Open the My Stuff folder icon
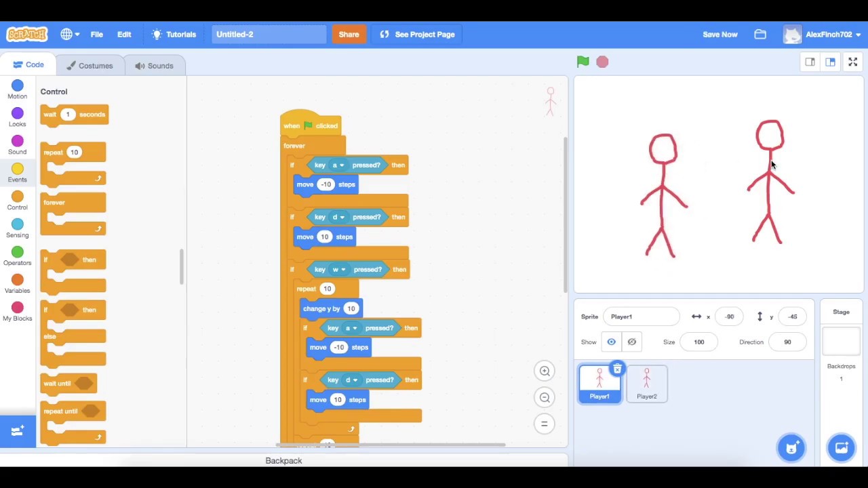This screenshot has height=488, width=868. 760,34
